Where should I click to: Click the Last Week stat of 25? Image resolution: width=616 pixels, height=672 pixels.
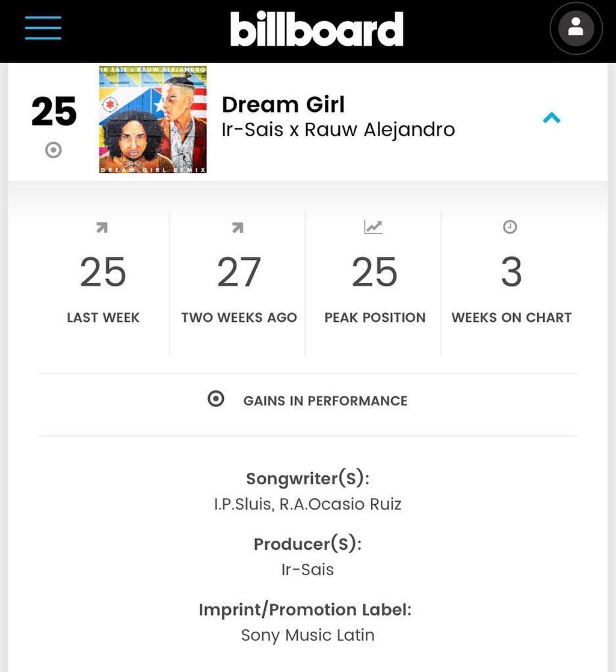tap(103, 272)
